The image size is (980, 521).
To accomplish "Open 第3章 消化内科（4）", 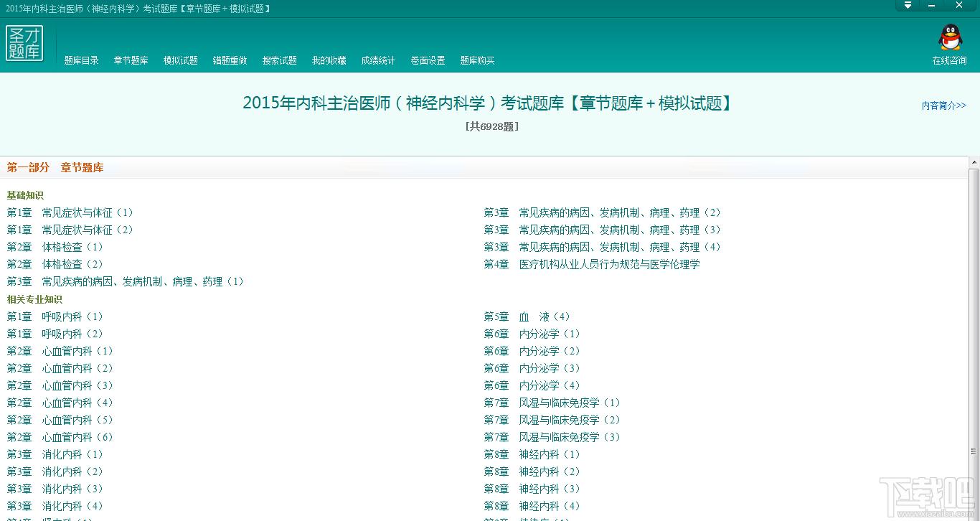I will (55, 506).
